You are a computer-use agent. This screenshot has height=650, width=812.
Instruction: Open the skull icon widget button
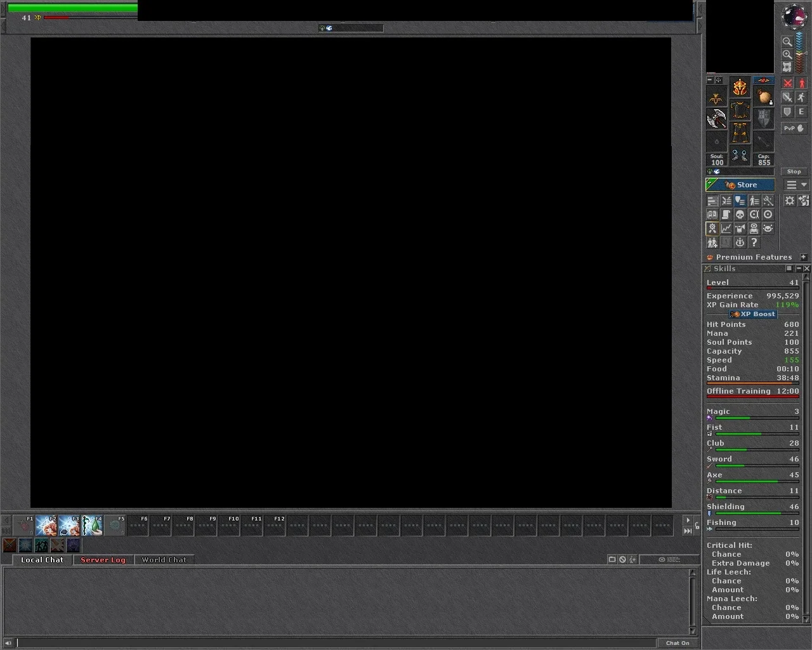click(x=740, y=215)
